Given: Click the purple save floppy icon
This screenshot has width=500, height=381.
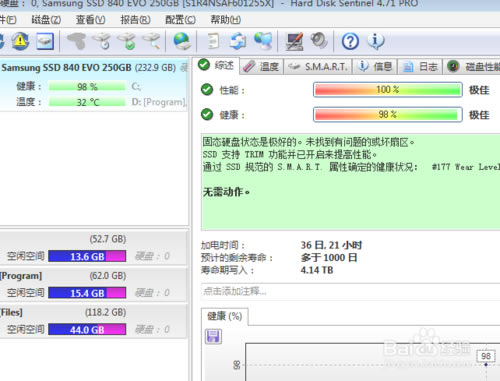Looking at the screenshot, I should (213, 336).
